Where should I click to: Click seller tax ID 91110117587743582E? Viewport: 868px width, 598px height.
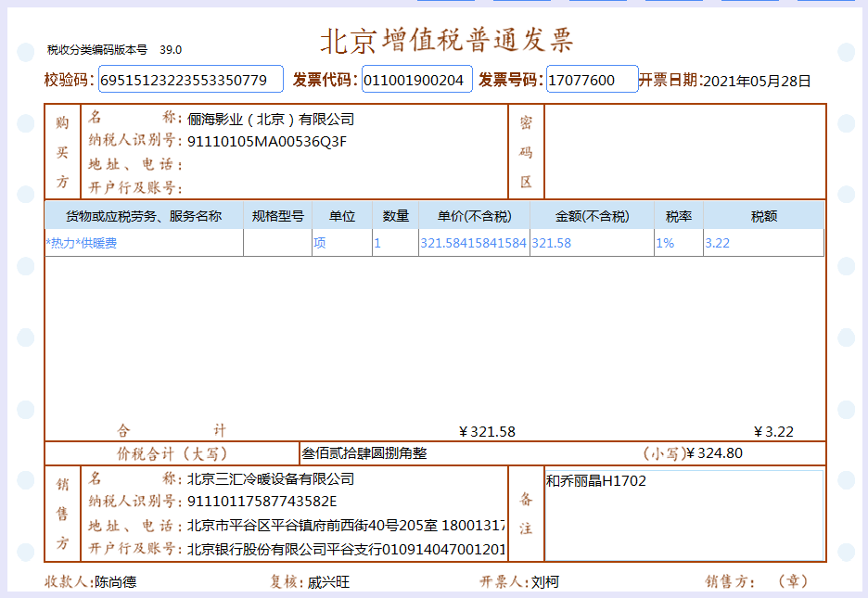262,502
